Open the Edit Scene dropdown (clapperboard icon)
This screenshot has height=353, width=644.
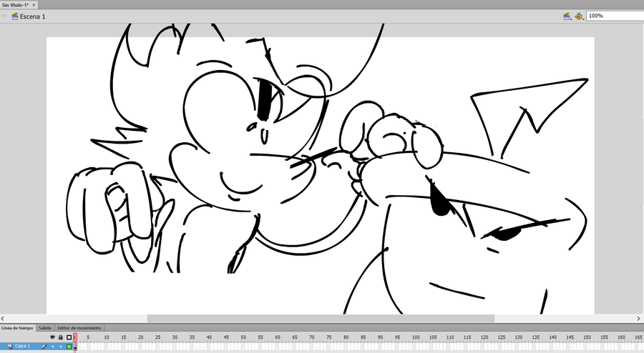point(567,16)
